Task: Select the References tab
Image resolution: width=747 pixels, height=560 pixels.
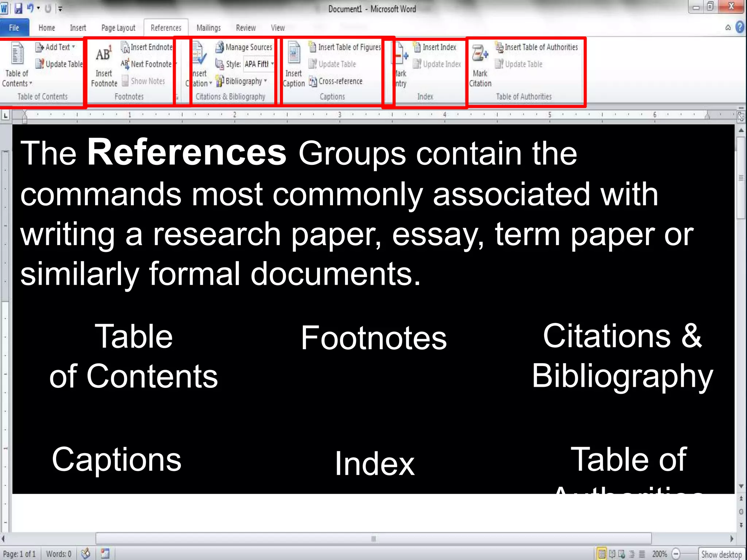Action: [166, 28]
